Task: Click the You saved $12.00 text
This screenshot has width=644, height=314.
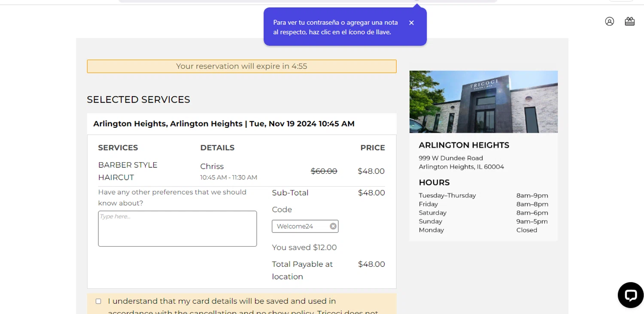Action: tap(304, 248)
